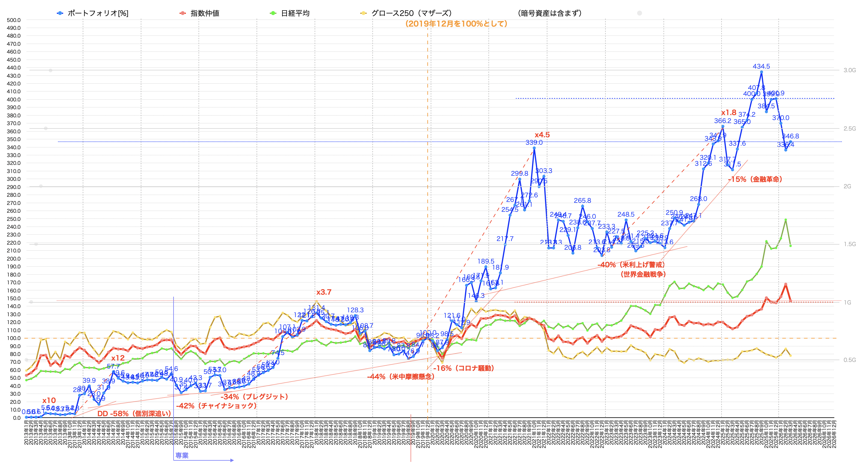Click the -15%(金融革命) annotation
868x473 pixels.
tap(755, 179)
